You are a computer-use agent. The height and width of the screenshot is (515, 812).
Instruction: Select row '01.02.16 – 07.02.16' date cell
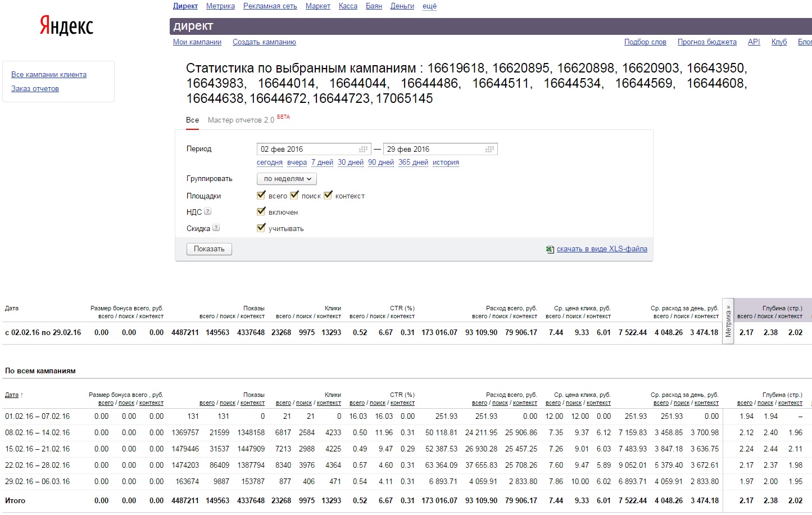pos(38,417)
